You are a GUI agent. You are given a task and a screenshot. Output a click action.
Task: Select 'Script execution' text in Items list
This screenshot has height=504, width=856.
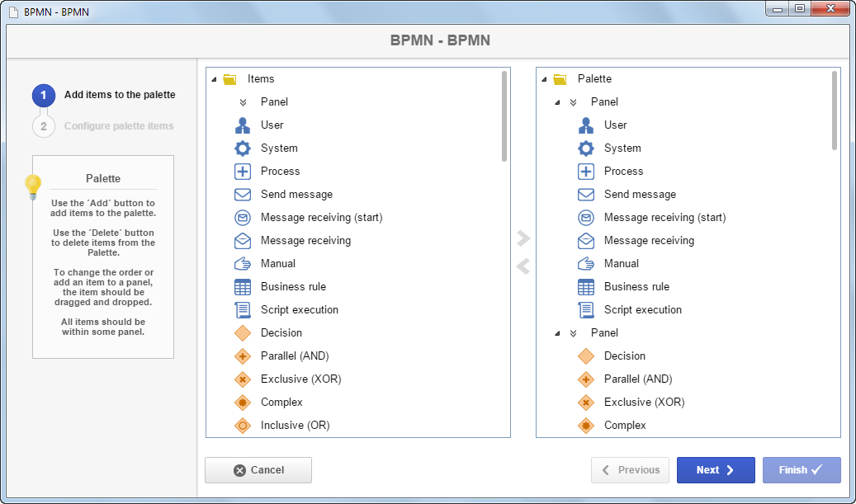[x=300, y=310]
